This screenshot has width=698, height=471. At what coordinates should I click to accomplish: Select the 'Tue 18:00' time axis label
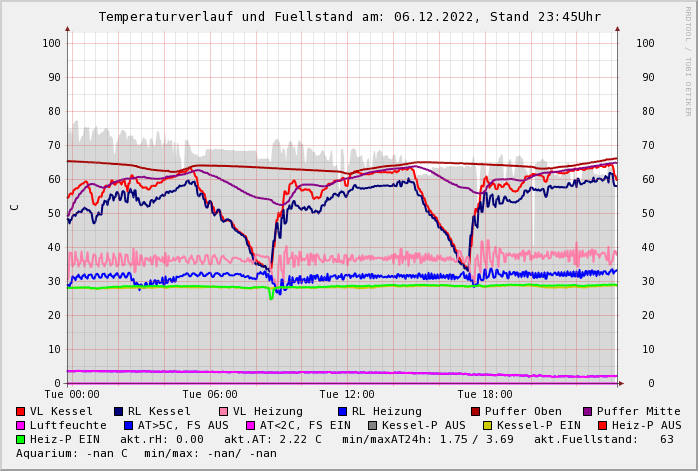(485, 395)
